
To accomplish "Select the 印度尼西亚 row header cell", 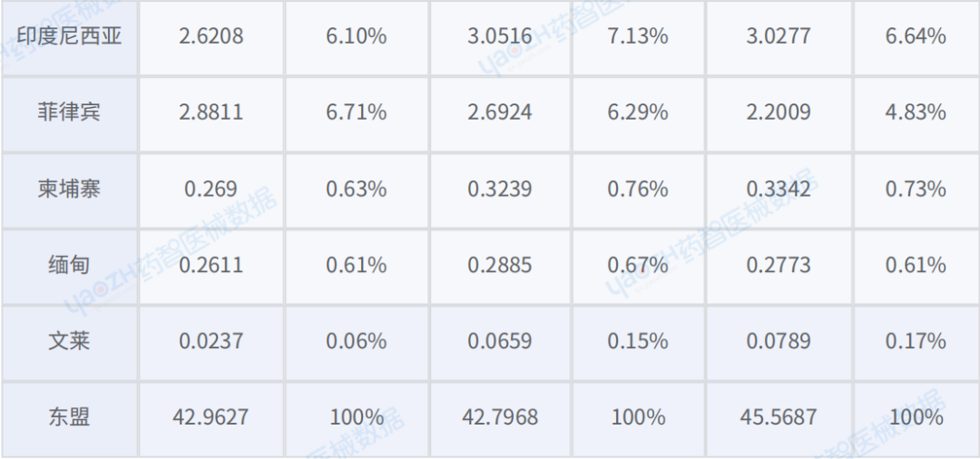I will click(x=69, y=36).
